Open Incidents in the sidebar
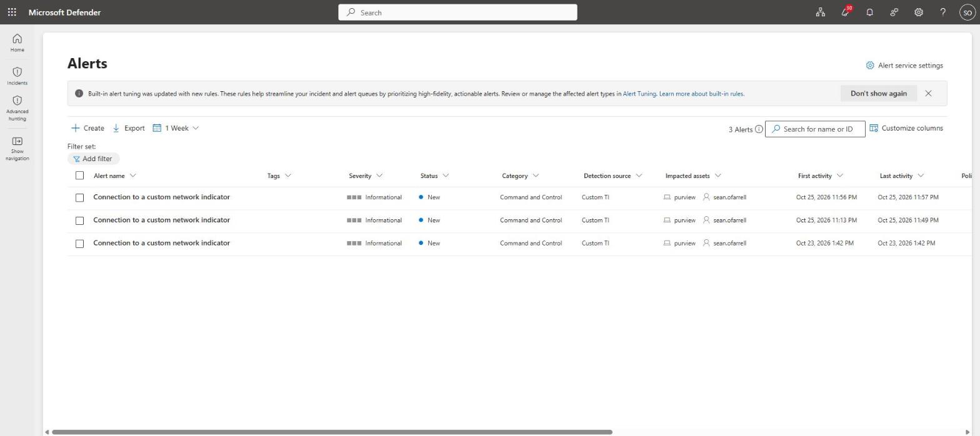 pos(17,76)
